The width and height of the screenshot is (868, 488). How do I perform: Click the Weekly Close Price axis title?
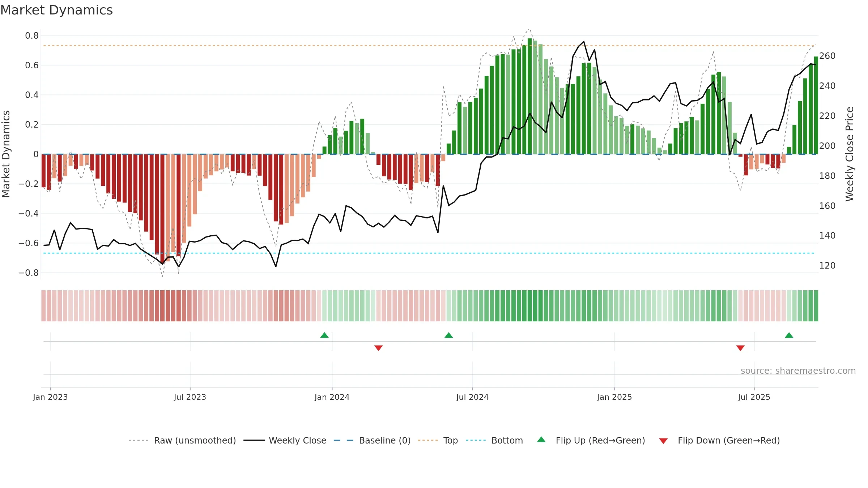tap(850, 154)
